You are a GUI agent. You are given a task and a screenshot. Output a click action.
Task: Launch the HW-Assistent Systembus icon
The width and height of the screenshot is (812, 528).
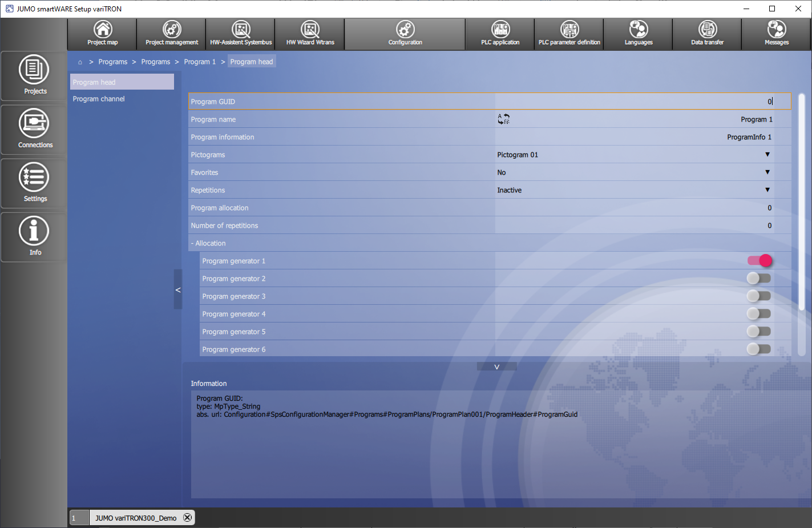point(241,34)
